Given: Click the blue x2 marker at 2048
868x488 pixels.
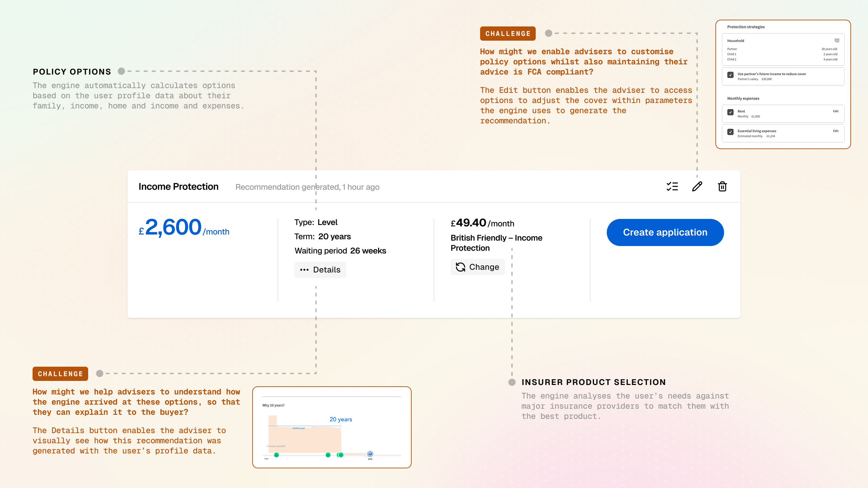Looking at the screenshot, I should [x=370, y=454].
